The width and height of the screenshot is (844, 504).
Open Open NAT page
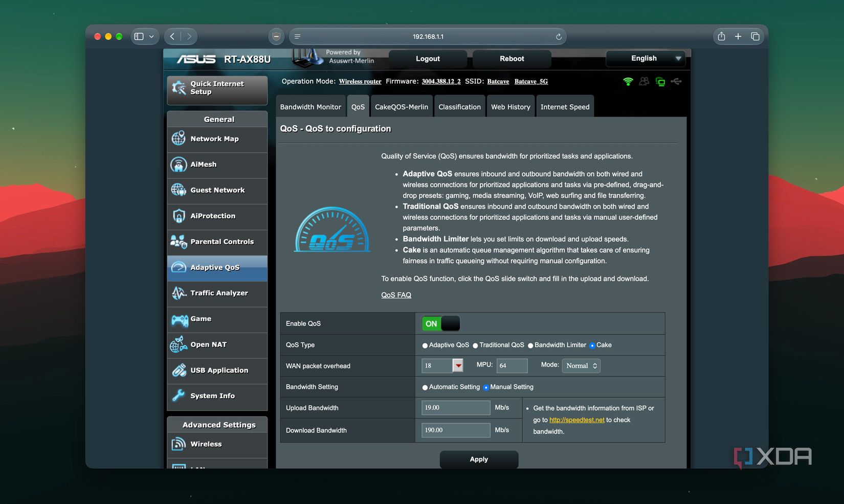[217, 345]
